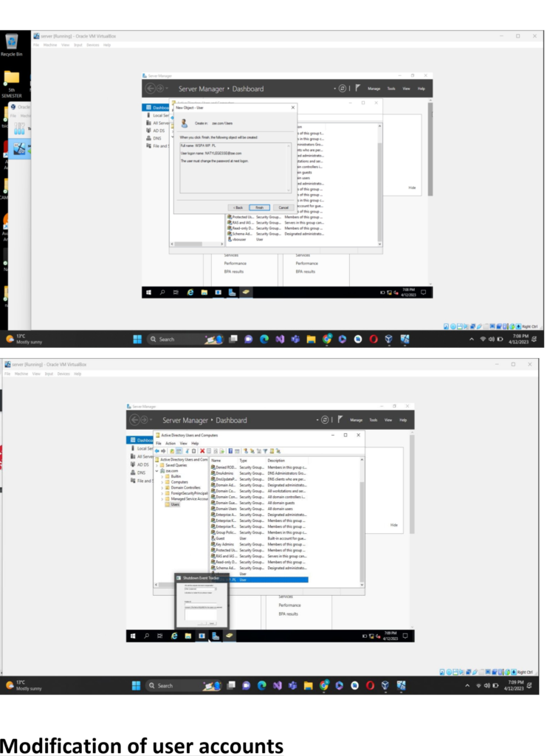Click the blue back arrow in AD toolbar
550x756 pixels.
tap(157, 451)
